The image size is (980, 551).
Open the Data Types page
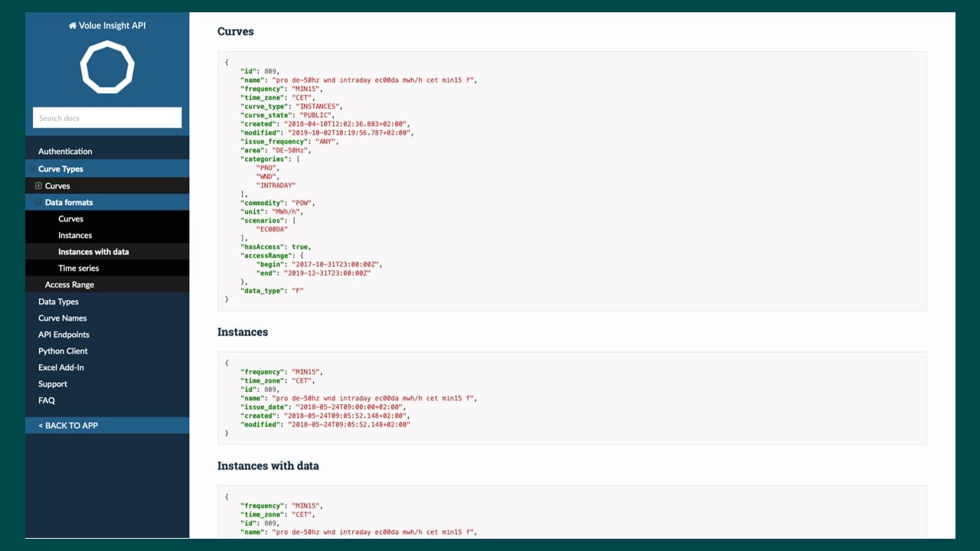tap(58, 302)
